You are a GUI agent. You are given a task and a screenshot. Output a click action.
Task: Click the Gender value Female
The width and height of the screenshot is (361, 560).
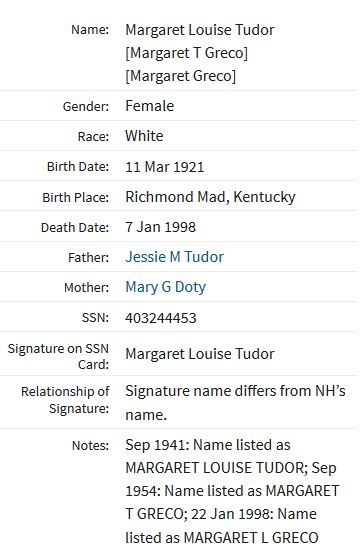pyautogui.click(x=149, y=106)
